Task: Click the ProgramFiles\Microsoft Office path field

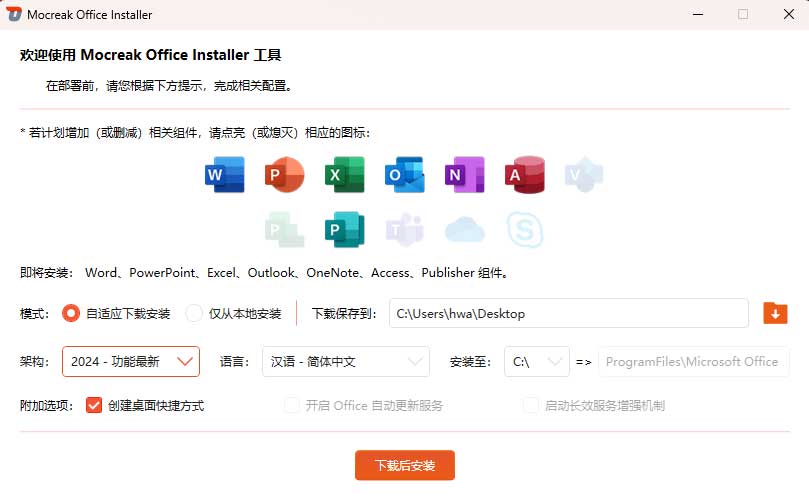Action: [x=693, y=361]
